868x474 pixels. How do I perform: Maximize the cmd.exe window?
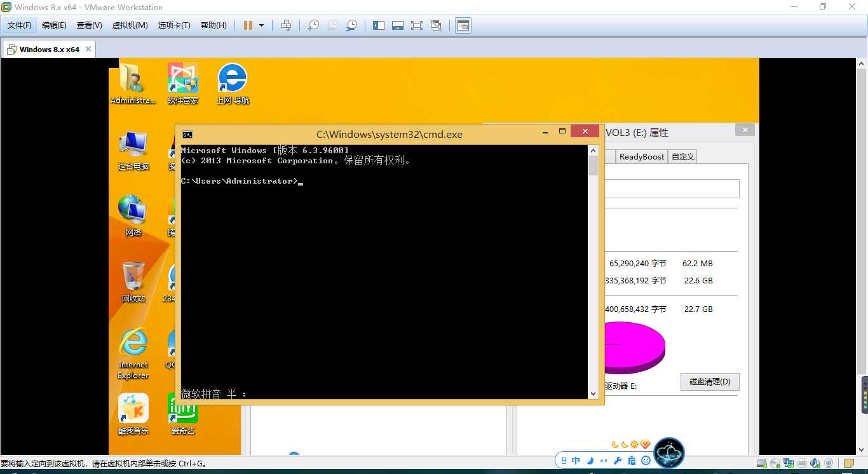tap(562, 132)
